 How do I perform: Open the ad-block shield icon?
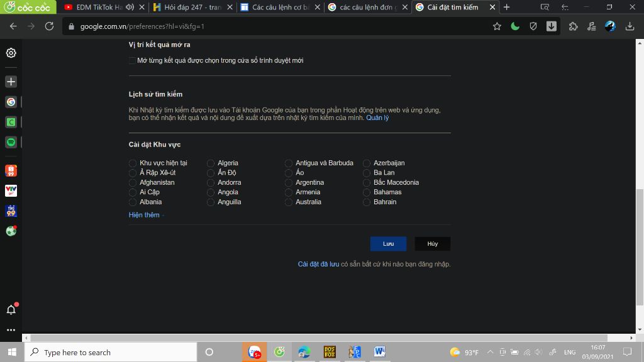coord(533,26)
